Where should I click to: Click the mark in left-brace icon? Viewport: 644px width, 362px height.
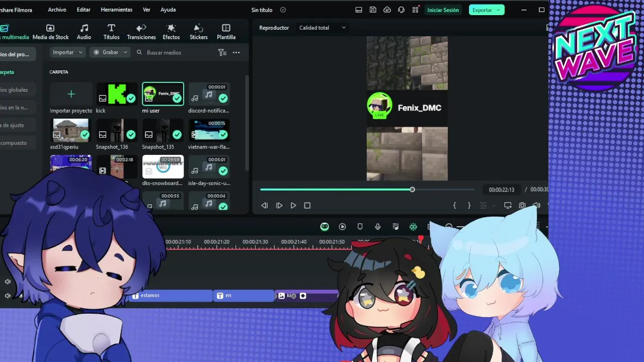(x=454, y=205)
